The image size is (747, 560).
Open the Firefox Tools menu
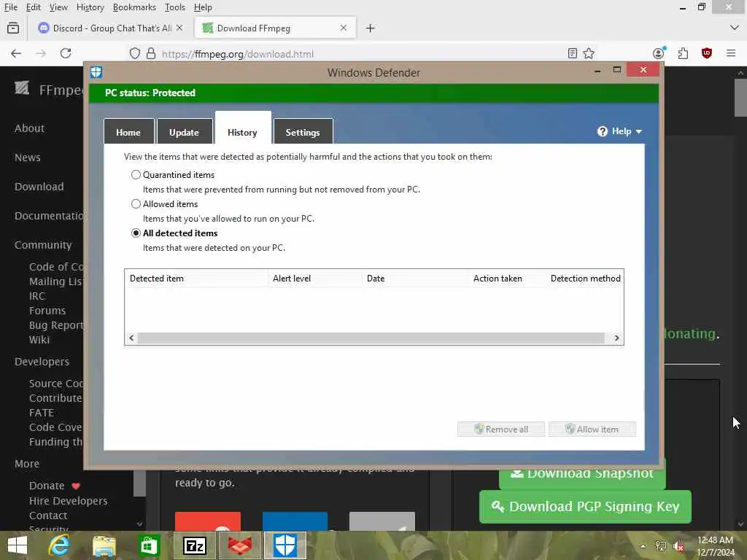point(175,7)
